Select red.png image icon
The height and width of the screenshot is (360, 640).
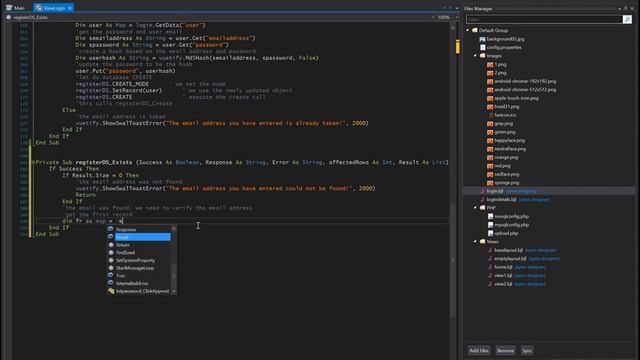pos(490,166)
